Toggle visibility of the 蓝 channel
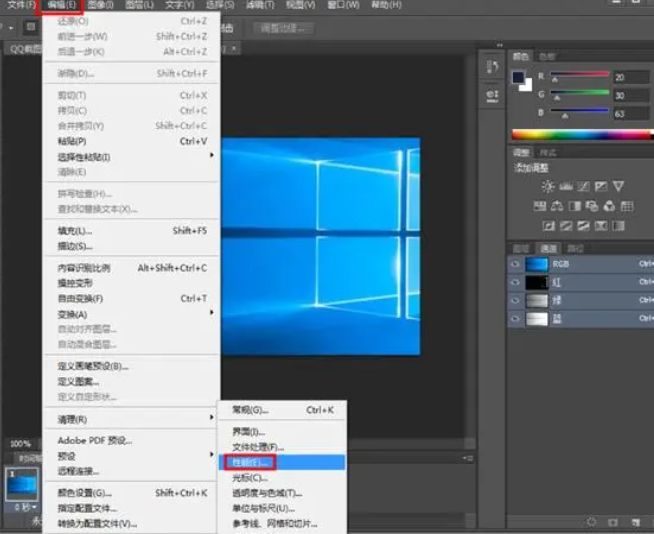 pos(516,319)
